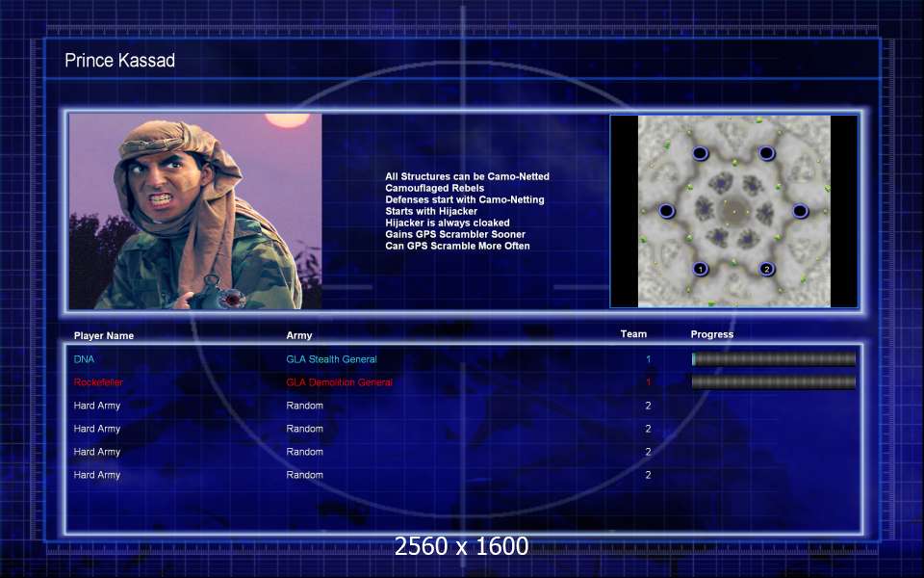The height and width of the screenshot is (578, 924).
Task: Click the Progress column header
Action: 712,334
